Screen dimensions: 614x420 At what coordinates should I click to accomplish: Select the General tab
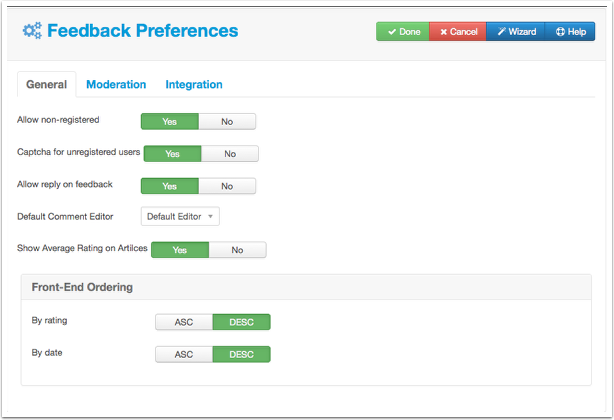[47, 85]
